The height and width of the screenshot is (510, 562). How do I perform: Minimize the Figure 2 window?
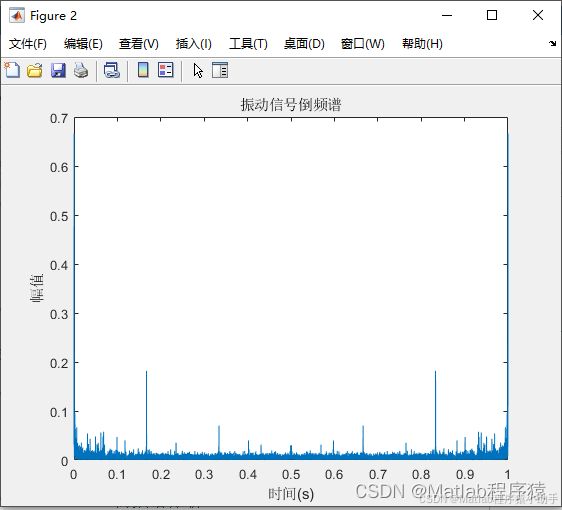(x=447, y=15)
